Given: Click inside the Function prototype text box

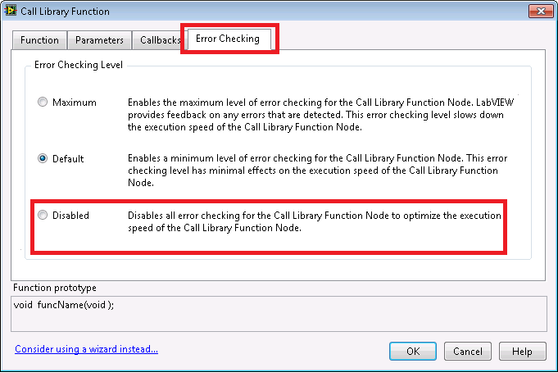Looking at the screenshot, I should click(x=279, y=314).
